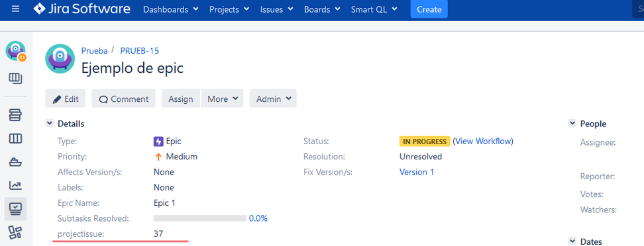644x246 pixels.
Task: Open the PRUEB-15 issue key link
Action: [140, 51]
